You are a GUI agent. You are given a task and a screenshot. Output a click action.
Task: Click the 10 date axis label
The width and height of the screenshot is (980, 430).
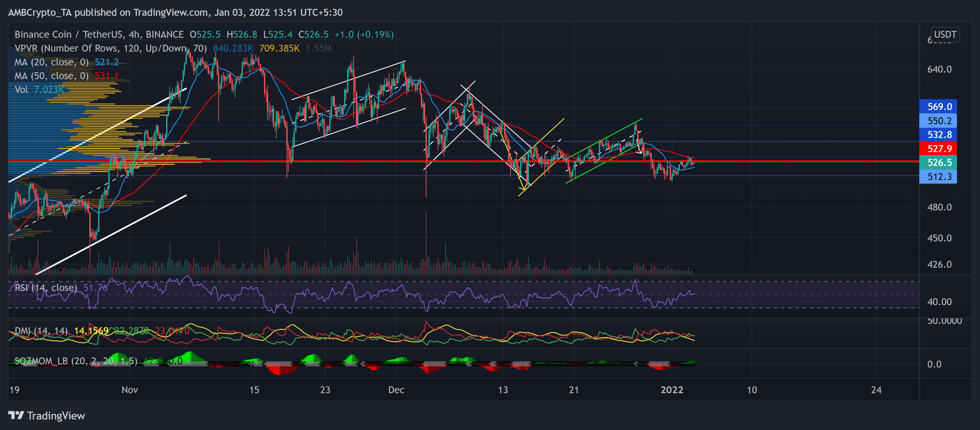pyautogui.click(x=752, y=390)
